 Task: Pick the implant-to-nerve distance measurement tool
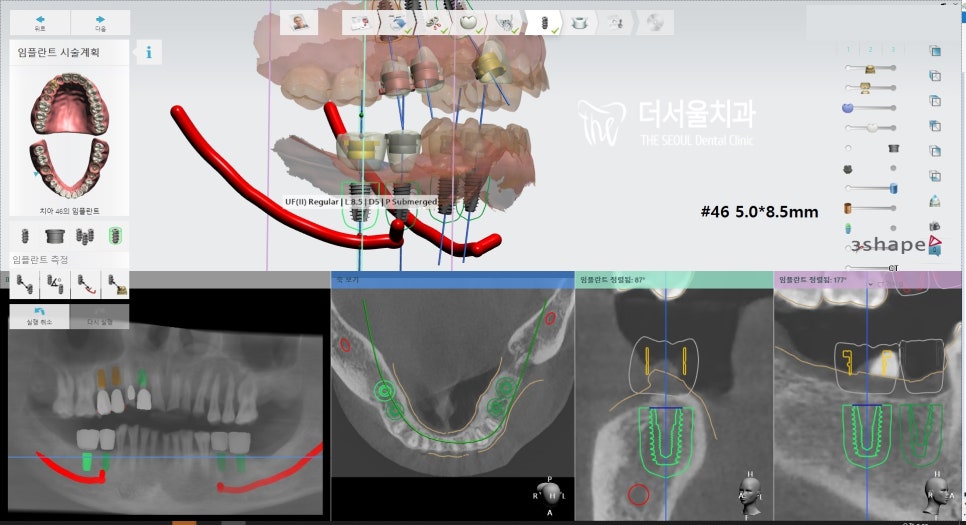[85, 284]
